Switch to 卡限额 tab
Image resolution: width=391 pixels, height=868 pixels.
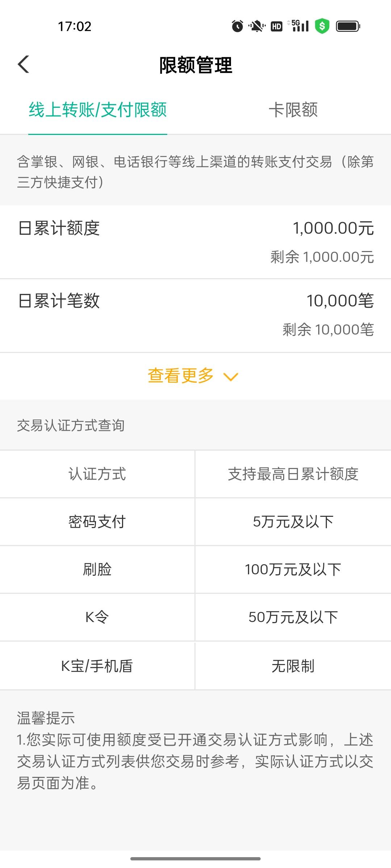pyautogui.click(x=293, y=110)
